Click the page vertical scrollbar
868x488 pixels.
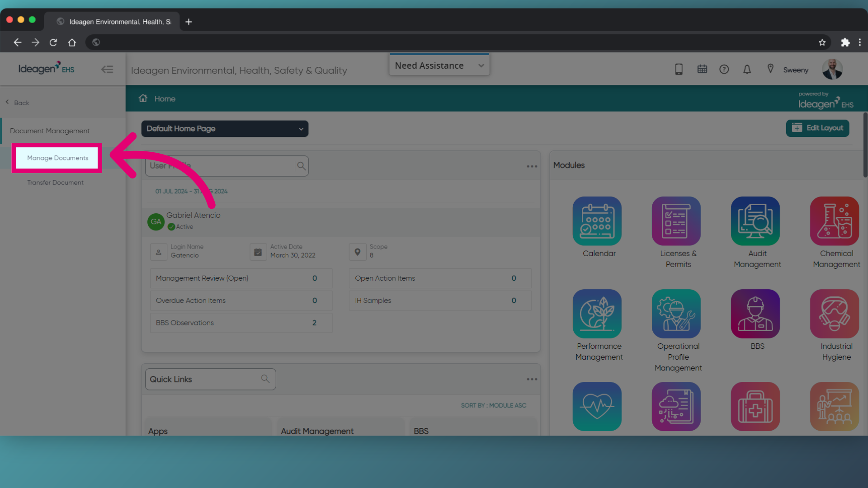pos(865,145)
